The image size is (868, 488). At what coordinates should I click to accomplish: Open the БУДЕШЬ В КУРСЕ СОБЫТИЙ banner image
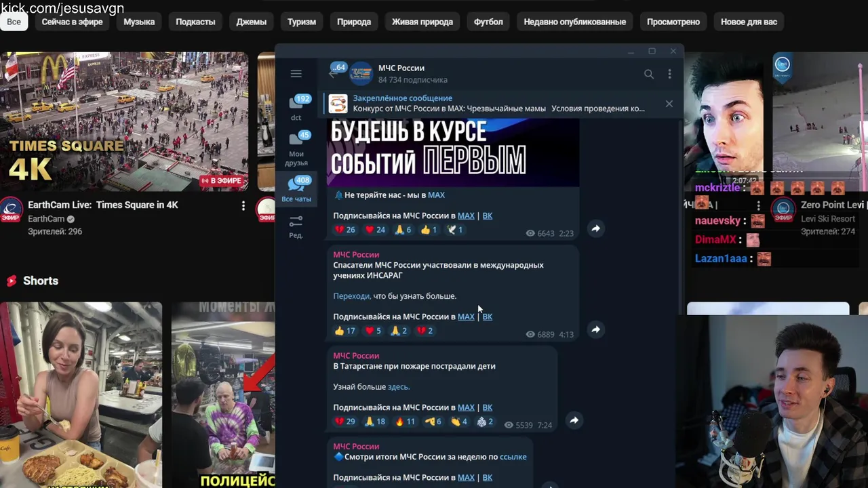click(x=453, y=152)
